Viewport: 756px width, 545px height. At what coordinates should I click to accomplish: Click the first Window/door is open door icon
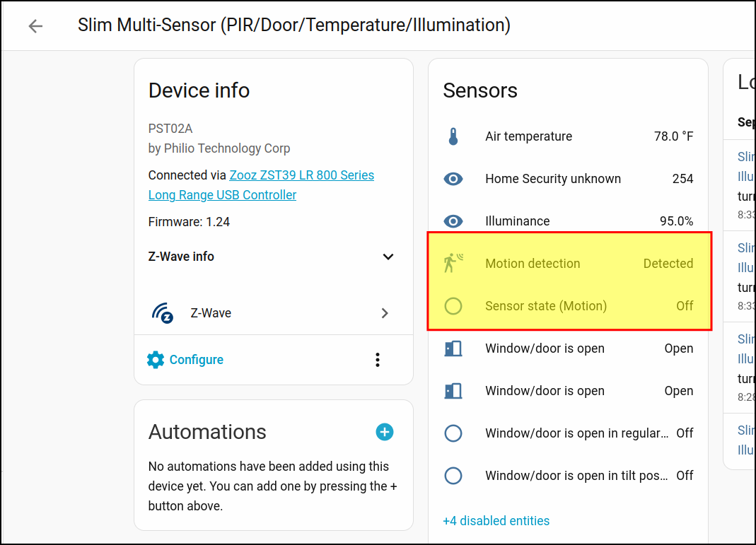(x=453, y=348)
